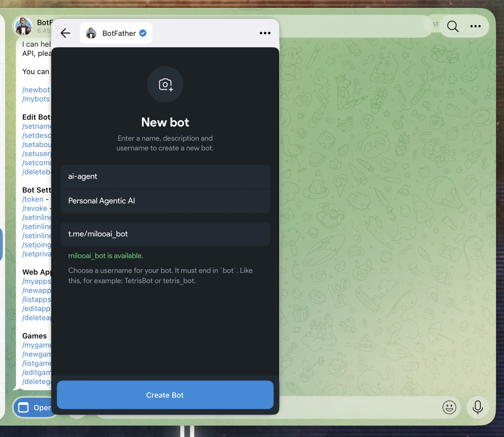
Task: Click the BotFather title chip in the panel
Action: (116, 33)
